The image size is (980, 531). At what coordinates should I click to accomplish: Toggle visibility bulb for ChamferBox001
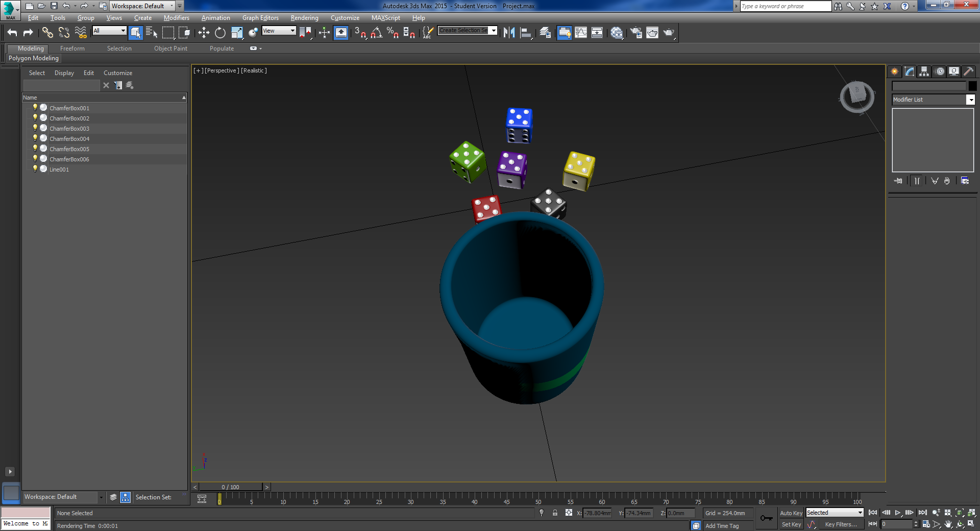(x=35, y=108)
